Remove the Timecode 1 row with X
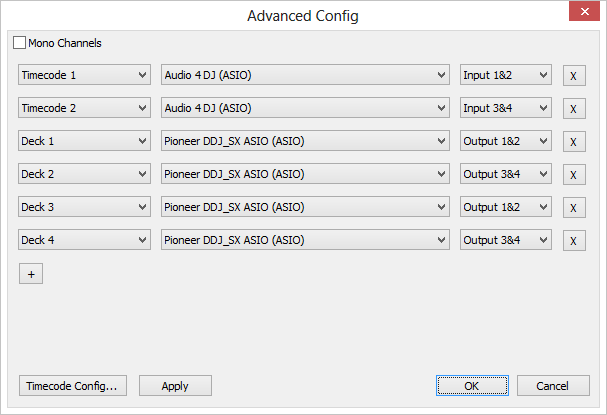The image size is (607, 415). (574, 76)
